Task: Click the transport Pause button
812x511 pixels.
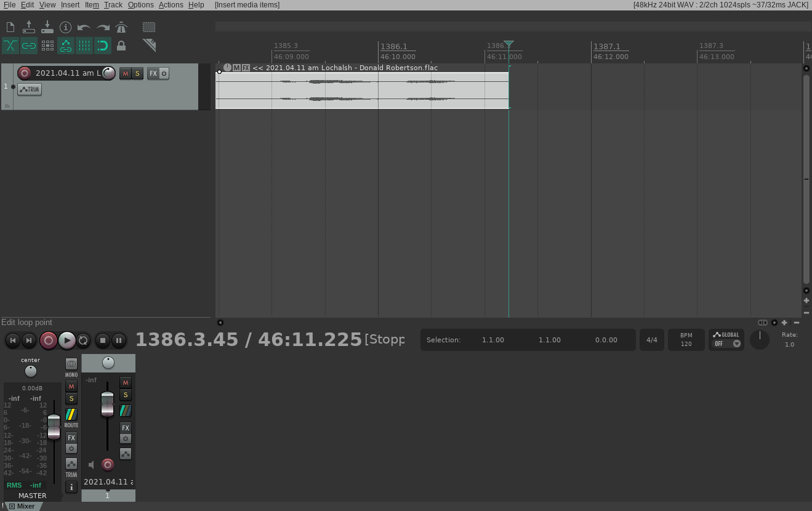Action: 119,340
